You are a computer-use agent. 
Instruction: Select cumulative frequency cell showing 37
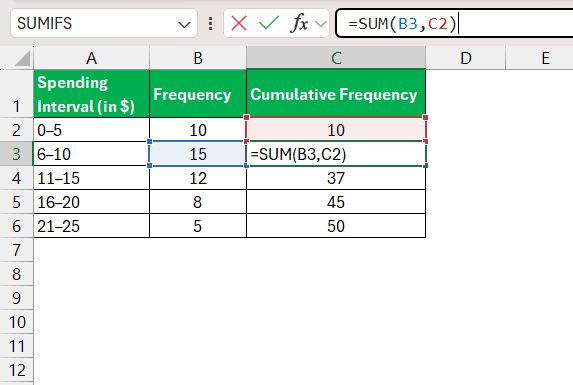(x=336, y=178)
